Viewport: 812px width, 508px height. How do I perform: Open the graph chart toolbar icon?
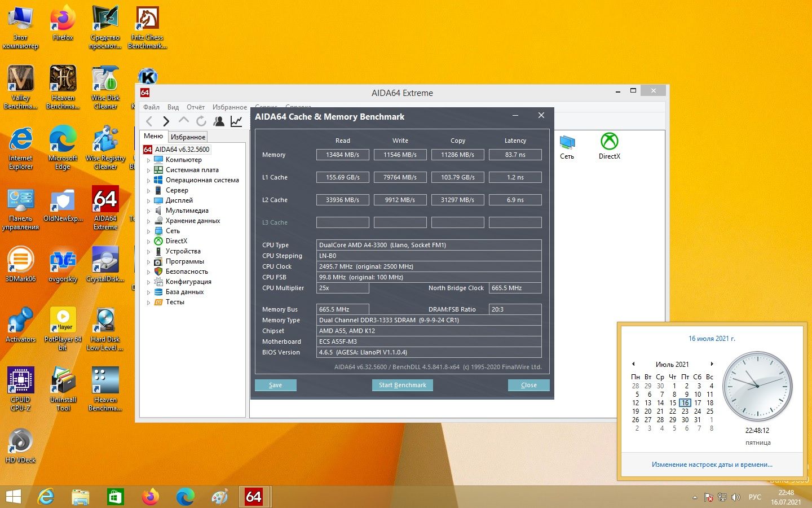236,121
